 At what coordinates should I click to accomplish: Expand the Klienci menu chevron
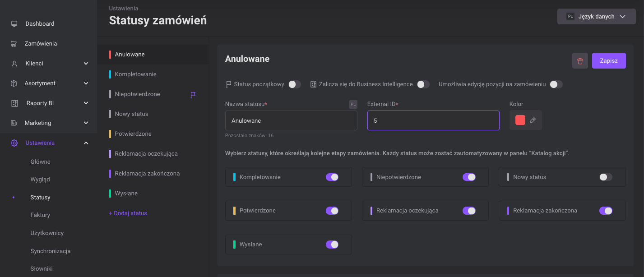pos(86,64)
